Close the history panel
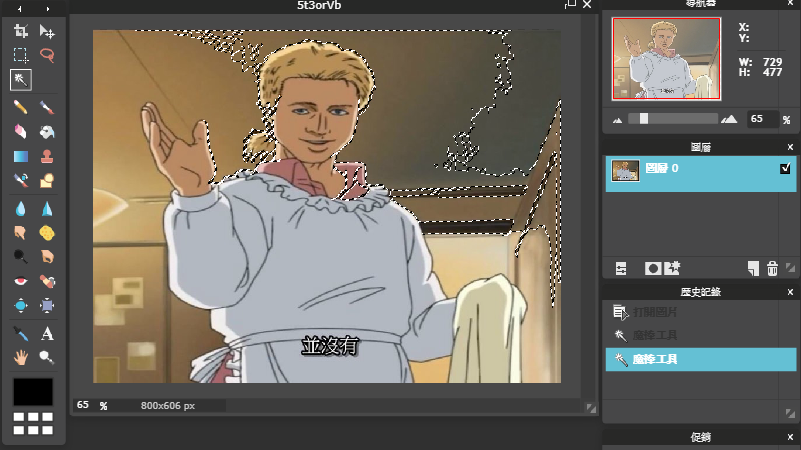 (x=790, y=292)
